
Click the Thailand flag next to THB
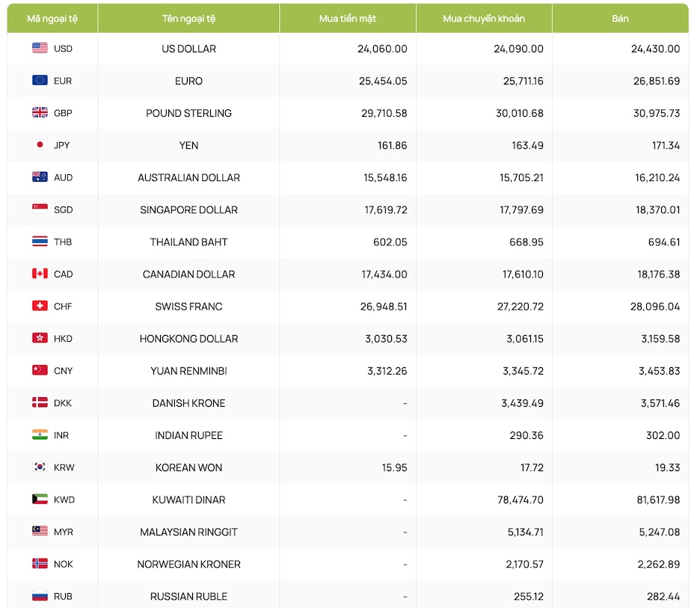coord(40,242)
